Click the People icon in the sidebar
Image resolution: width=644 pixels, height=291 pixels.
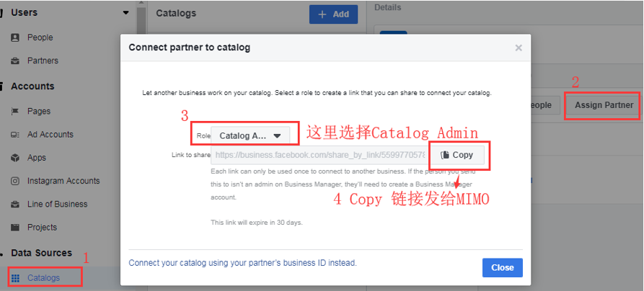coord(15,37)
